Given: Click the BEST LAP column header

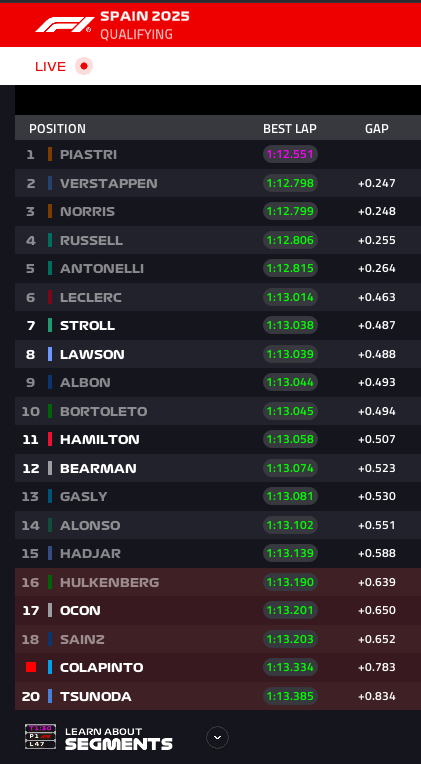Looking at the screenshot, I should coord(290,129).
